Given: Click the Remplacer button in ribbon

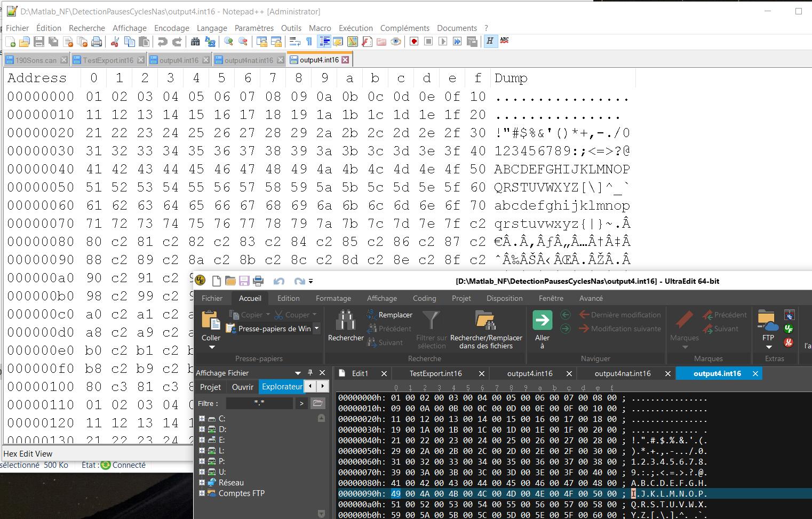Looking at the screenshot, I should (389, 315).
